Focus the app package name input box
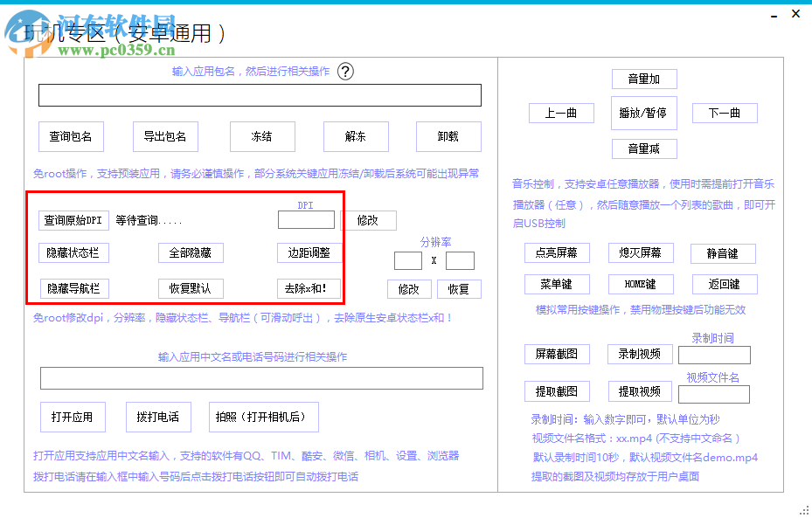The height and width of the screenshot is (518, 812). pyautogui.click(x=260, y=95)
